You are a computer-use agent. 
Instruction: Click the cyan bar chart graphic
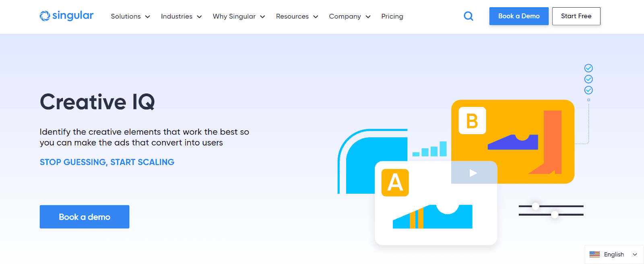click(430, 149)
